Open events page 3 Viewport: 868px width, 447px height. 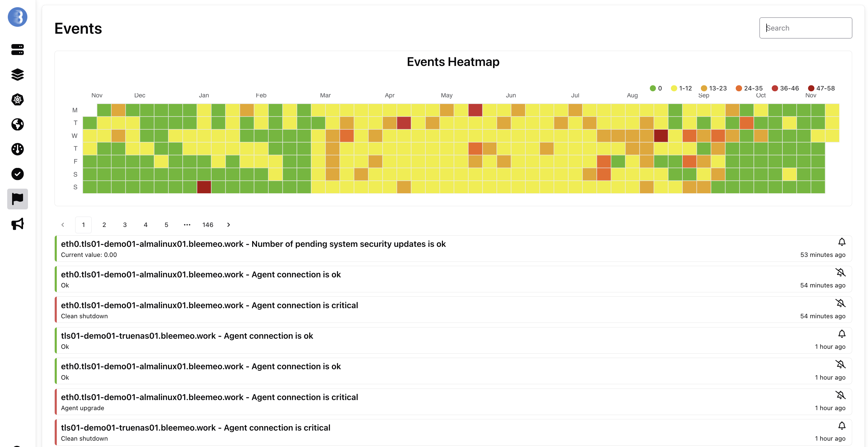pyautogui.click(x=125, y=225)
